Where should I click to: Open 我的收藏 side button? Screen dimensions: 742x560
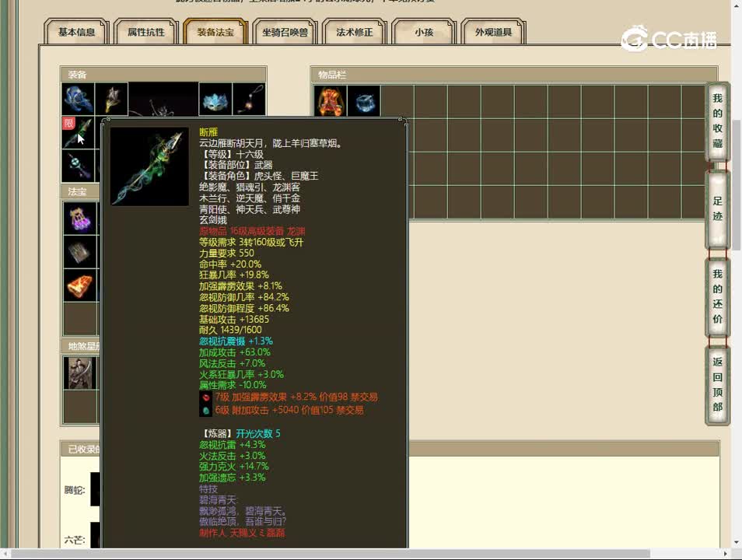pyautogui.click(x=717, y=121)
